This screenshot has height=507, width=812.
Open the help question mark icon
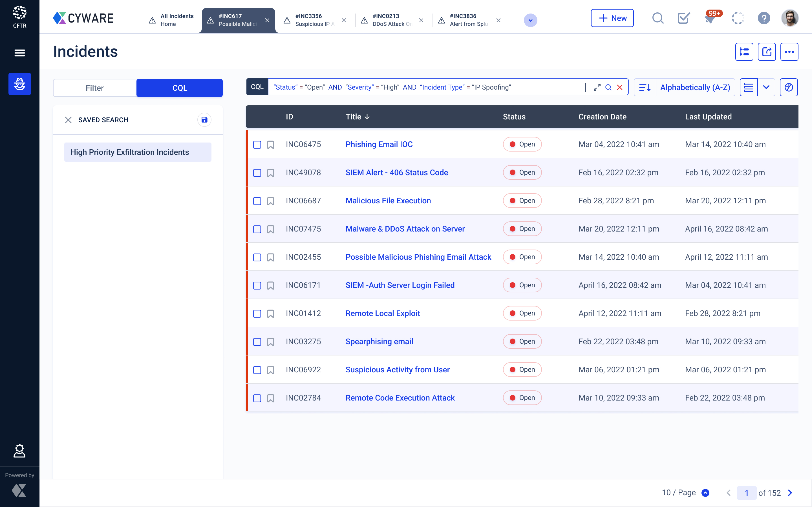(x=764, y=18)
